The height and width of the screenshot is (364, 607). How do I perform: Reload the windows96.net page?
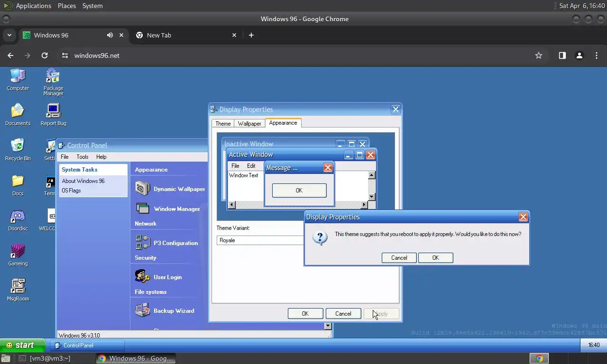pyautogui.click(x=45, y=55)
